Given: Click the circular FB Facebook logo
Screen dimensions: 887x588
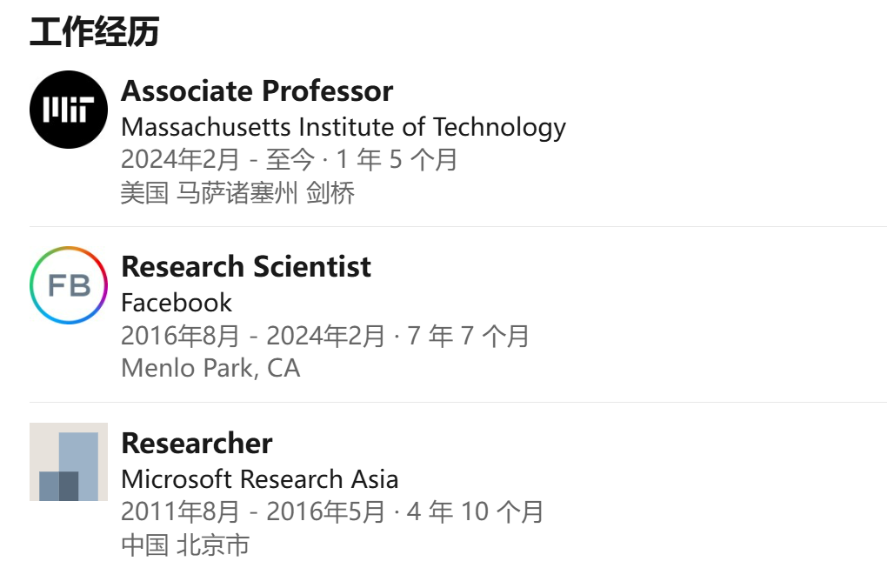Looking at the screenshot, I should pyautogui.click(x=69, y=285).
